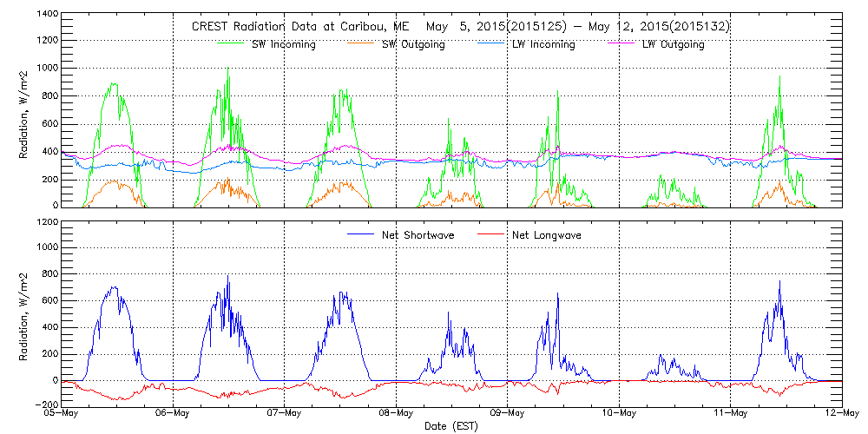Pick the '06-May' date tick label
Viewport: 868px width, 434px height.
point(173,413)
